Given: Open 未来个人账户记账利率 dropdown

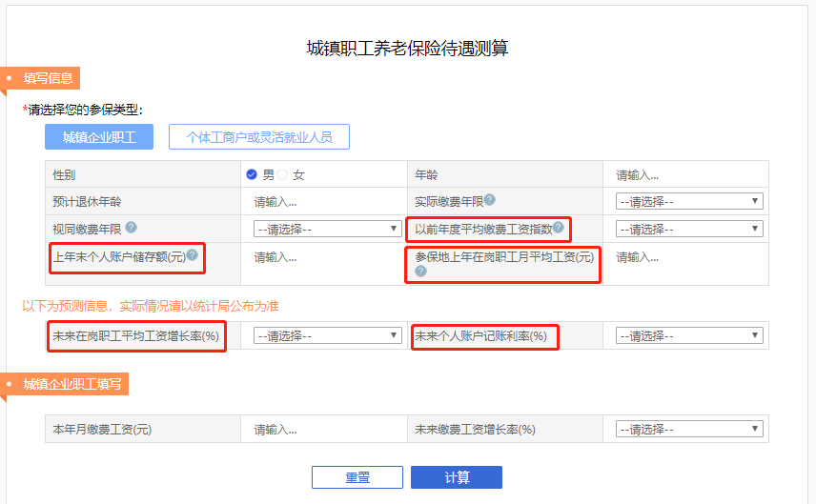Looking at the screenshot, I should click(689, 335).
